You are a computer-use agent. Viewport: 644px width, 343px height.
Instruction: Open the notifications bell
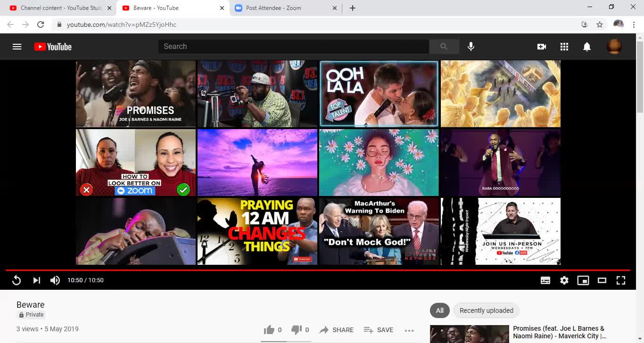tap(587, 47)
